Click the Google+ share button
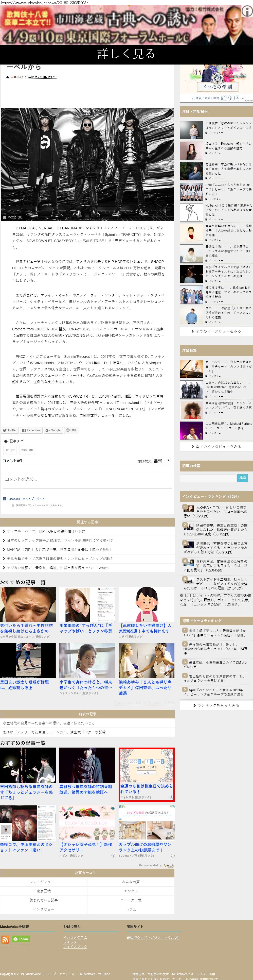Screen dimensions: 253x980 pyautogui.click(x=53, y=430)
